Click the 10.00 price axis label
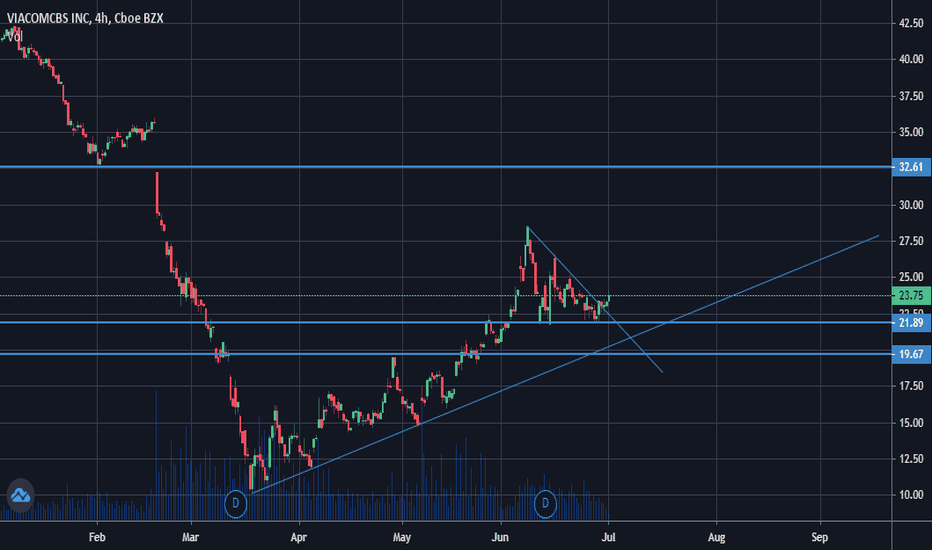The width and height of the screenshot is (932, 550). point(911,495)
